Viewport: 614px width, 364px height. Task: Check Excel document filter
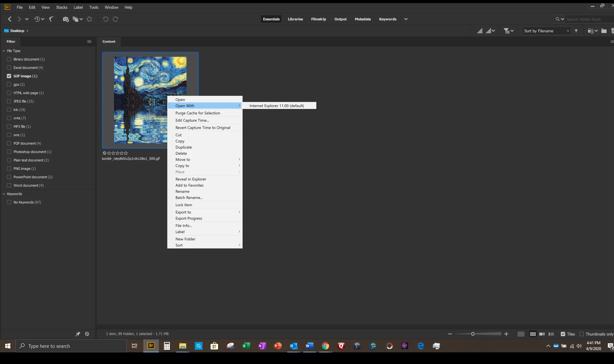[x=9, y=68]
